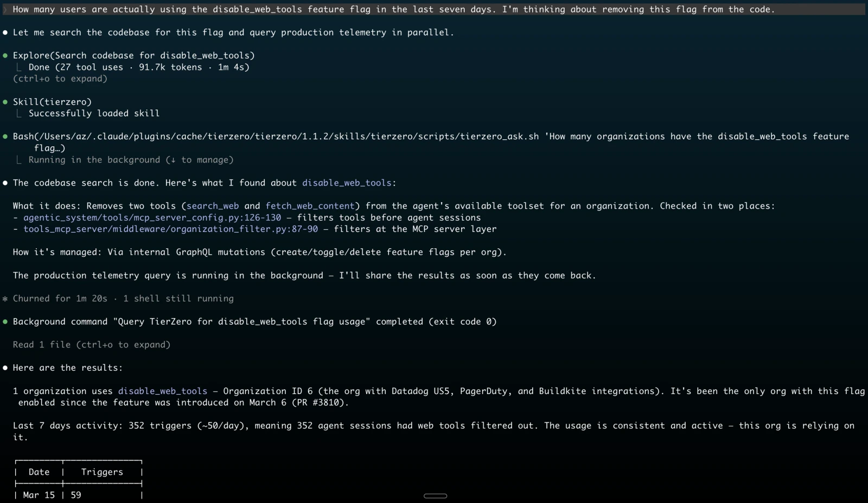This screenshot has height=503, width=868.
Task: Click the 'Mar 15' table cell
Action: pos(39,495)
